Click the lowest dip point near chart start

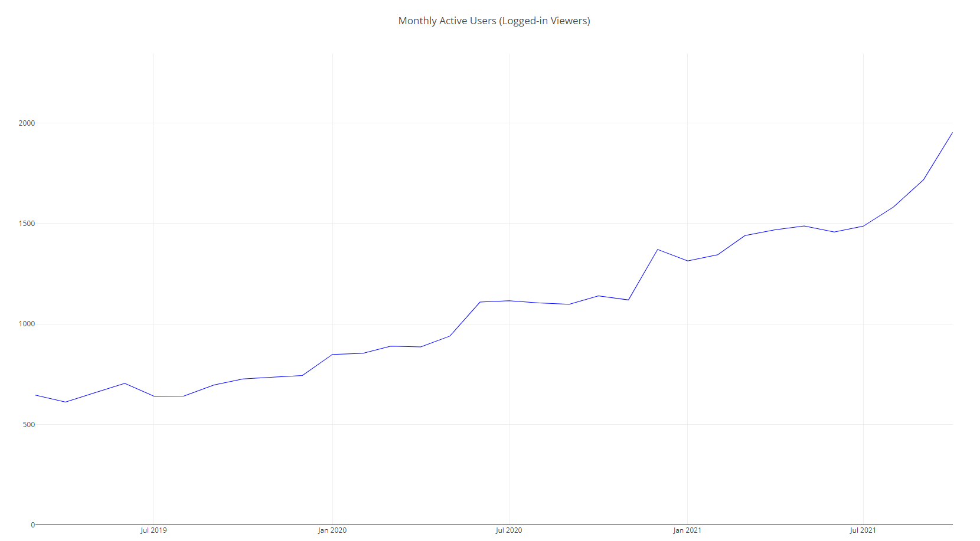coord(66,402)
